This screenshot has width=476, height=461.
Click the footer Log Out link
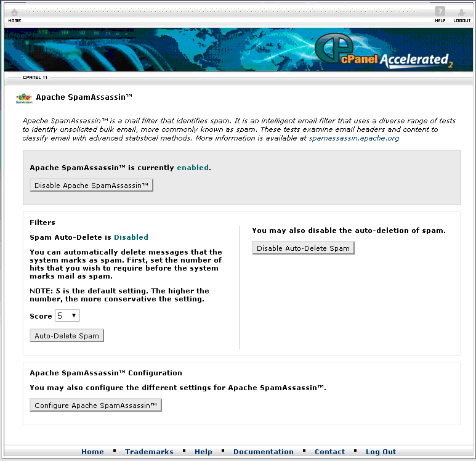coord(381,452)
